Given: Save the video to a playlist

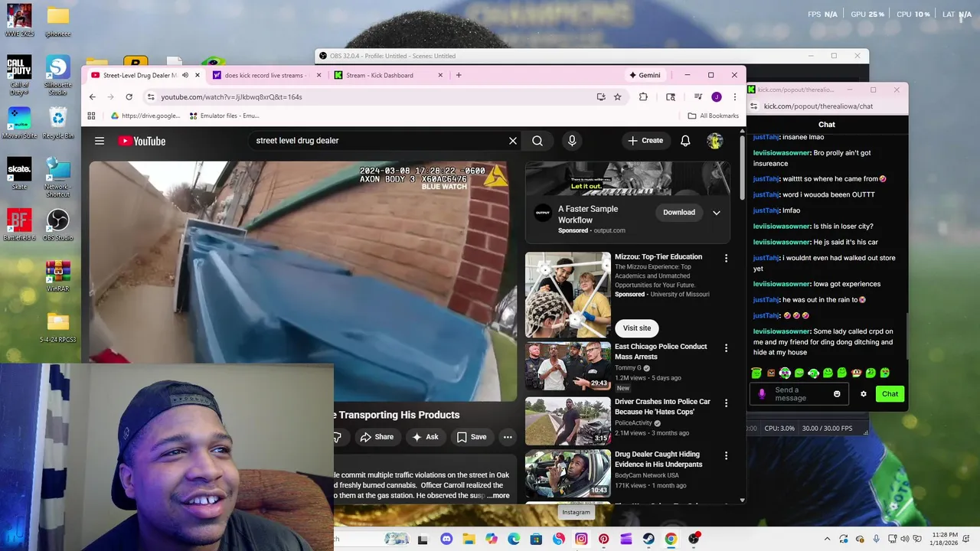Looking at the screenshot, I should click(x=472, y=437).
